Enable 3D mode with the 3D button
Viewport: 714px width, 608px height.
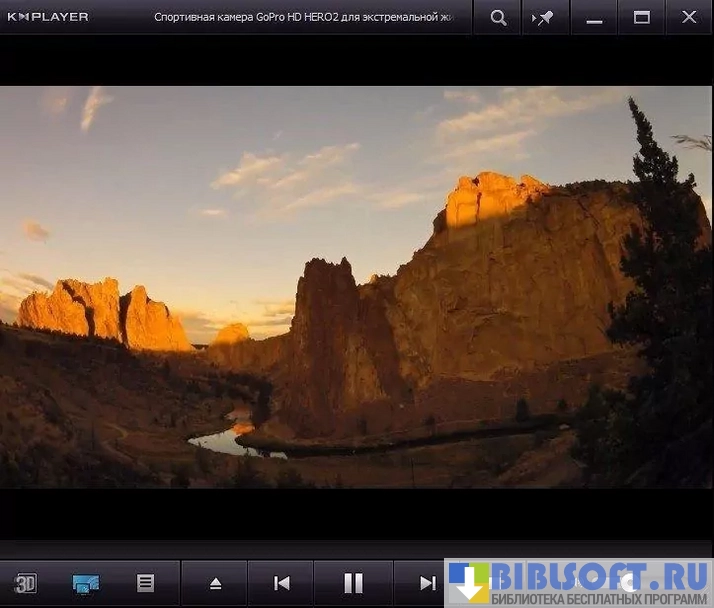(x=26, y=583)
